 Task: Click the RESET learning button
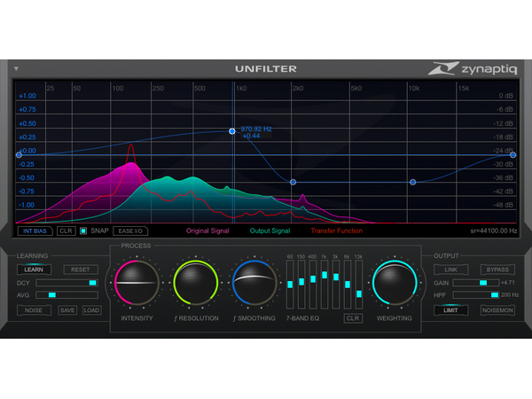coord(81,270)
